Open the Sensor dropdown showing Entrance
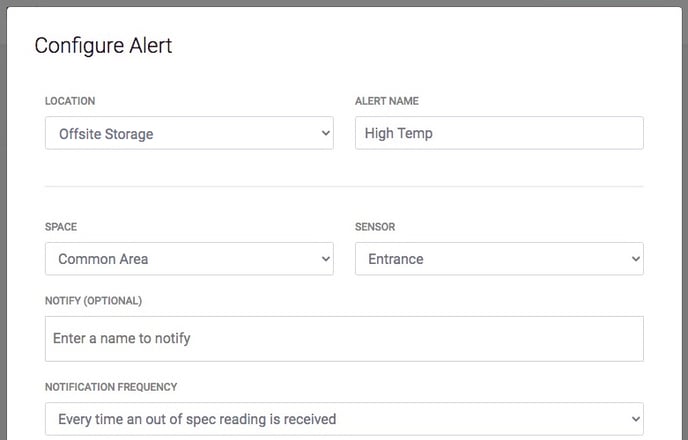 [499, 259]
